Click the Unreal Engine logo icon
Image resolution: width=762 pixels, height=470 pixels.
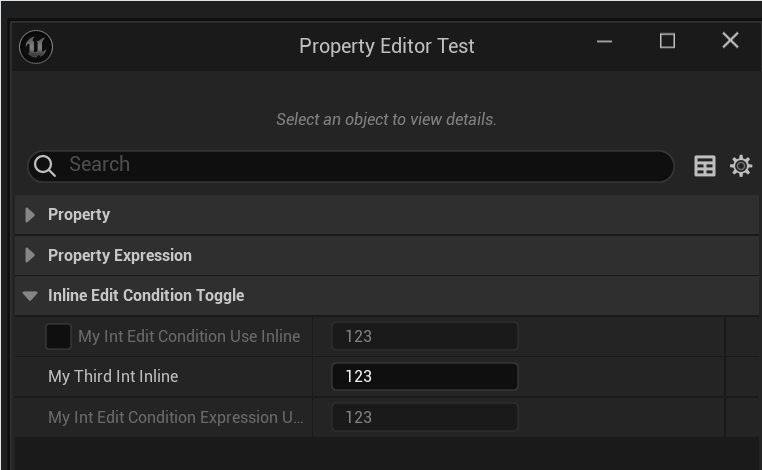36,46
